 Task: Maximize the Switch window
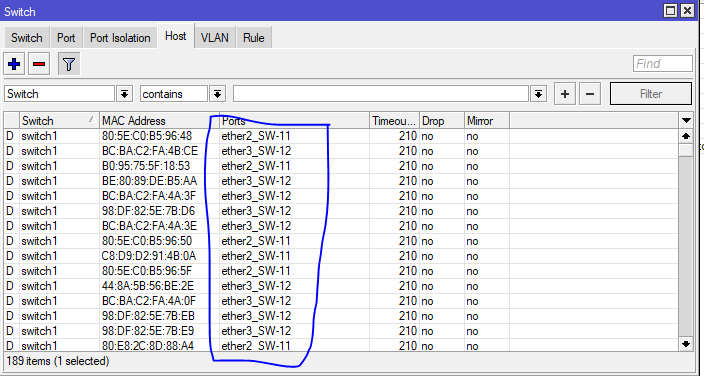671,10
